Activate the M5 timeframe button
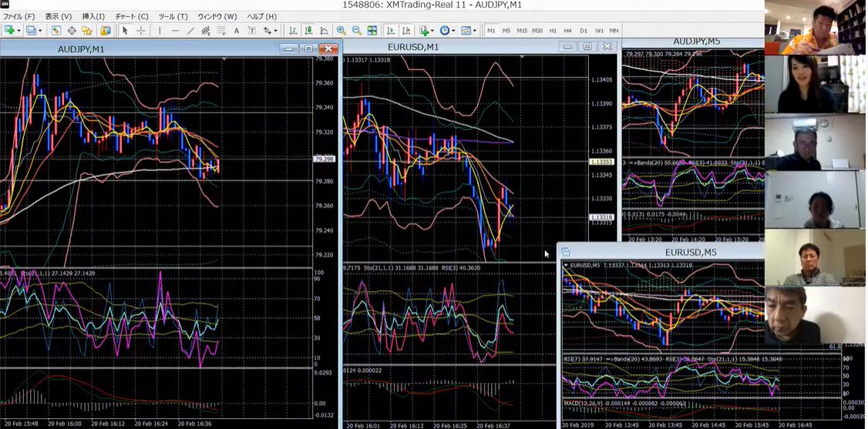 [506, 30]
